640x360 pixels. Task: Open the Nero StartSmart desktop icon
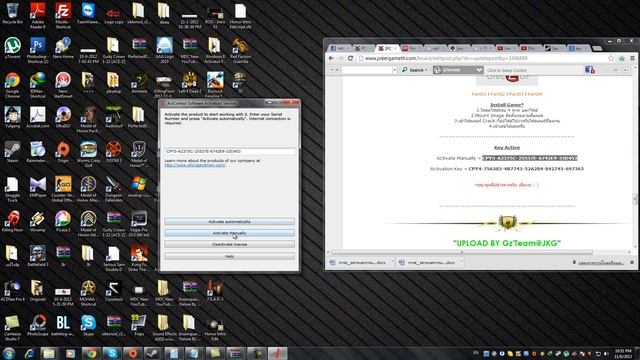point(63,85)
